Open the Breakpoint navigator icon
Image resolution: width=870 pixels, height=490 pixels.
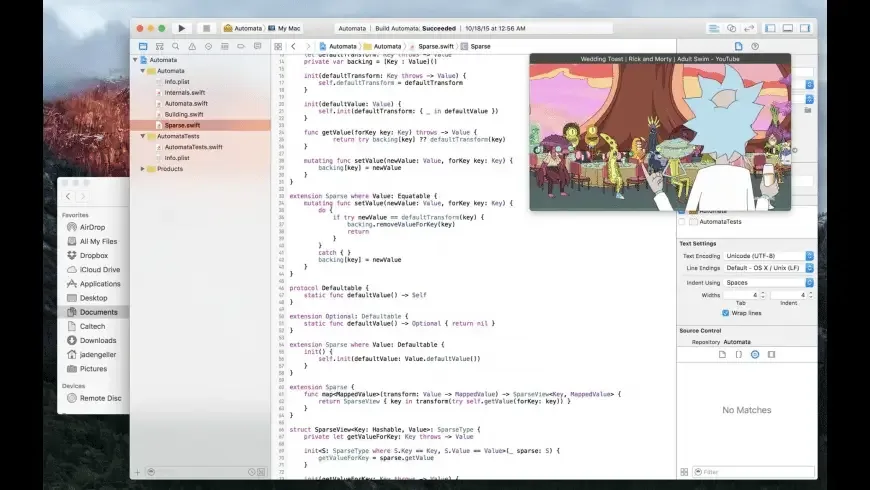coord(241,47)
